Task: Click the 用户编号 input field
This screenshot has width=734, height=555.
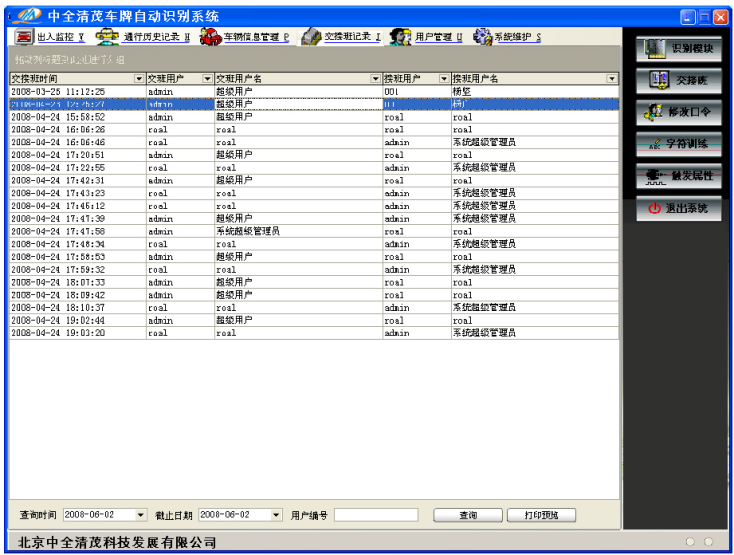Action: click(x=376, y=515)
